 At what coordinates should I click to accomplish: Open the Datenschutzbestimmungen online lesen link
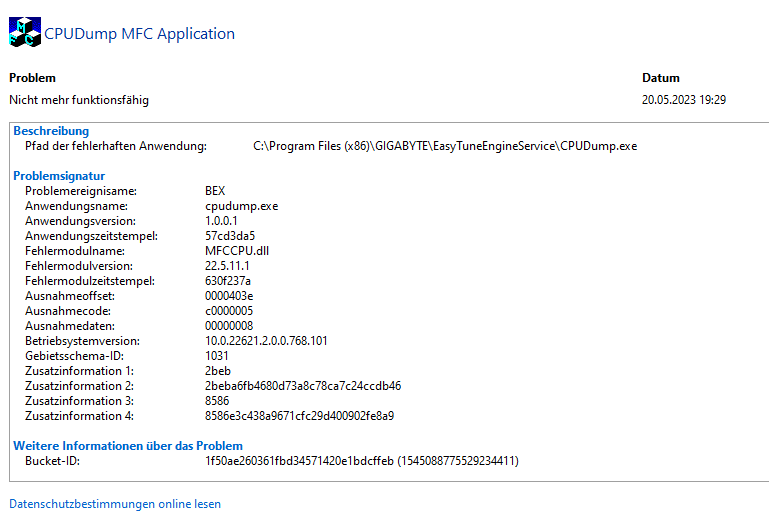(x=115, y=504)
